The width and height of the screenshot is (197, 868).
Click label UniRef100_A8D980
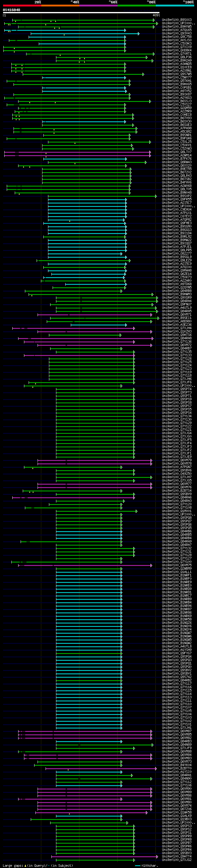pyautogui.click(x=177, y=321)
